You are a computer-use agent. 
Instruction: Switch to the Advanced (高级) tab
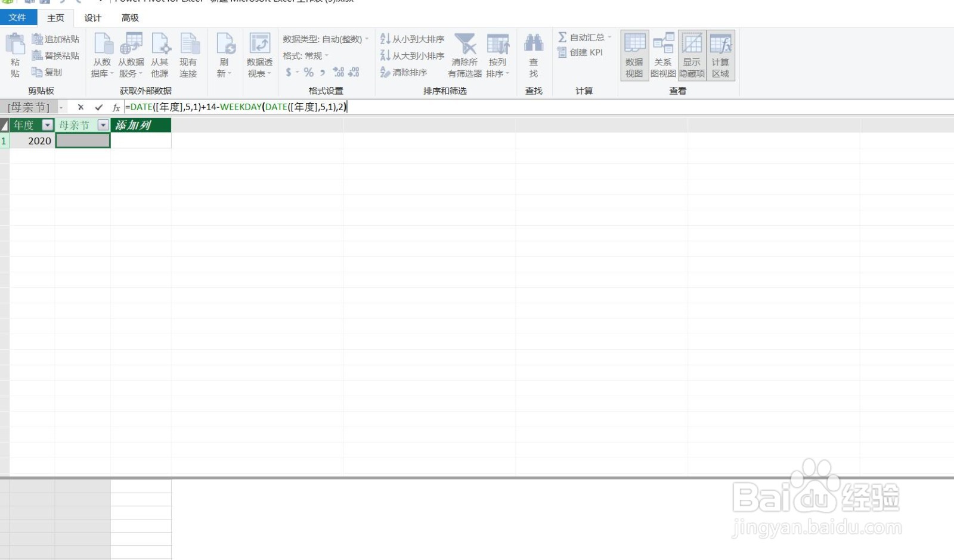(x=130, y=18)
